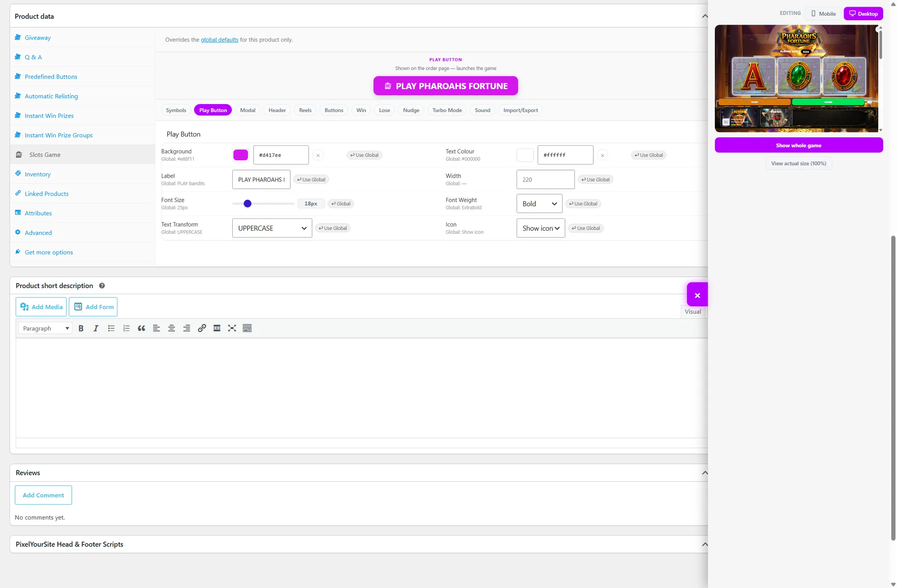Click the Font Size slider handle
Image resolution: width=897 pixels, height=588 pixels.
pos(248,204)
